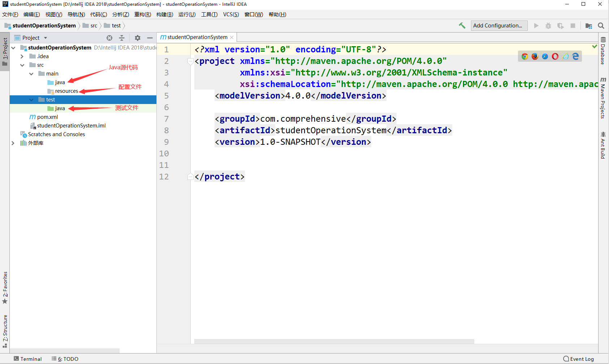Click the Debug bug icon
This screenshot has width=609, height=364.
pyautogui.click(x=548, y=26)
